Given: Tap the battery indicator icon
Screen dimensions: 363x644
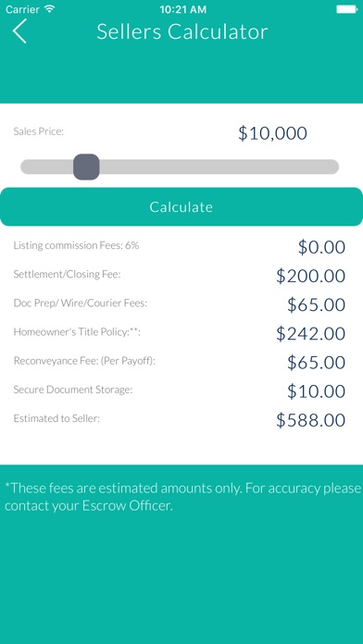Looking at the screenshot, I should pos(347,9).
